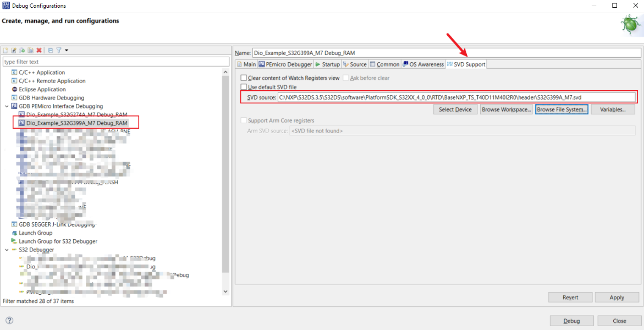Collapse GDB PEMicro Interface Debugging node
The image size is (644, 330).
coord(6,106)
